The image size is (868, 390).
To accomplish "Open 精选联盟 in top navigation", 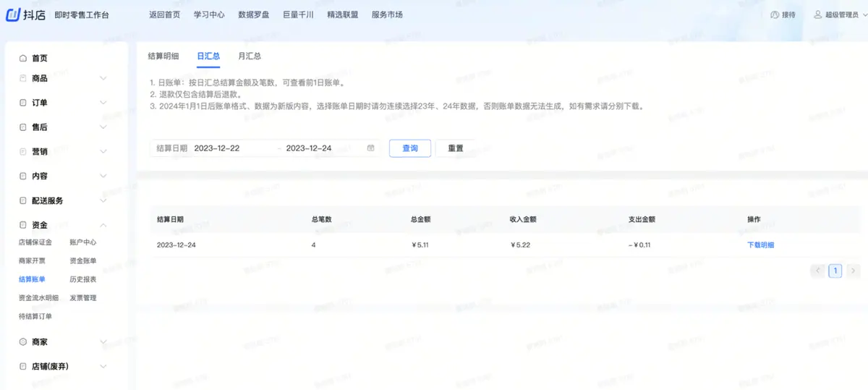I will pyautogui.click(x=342, y=14).
